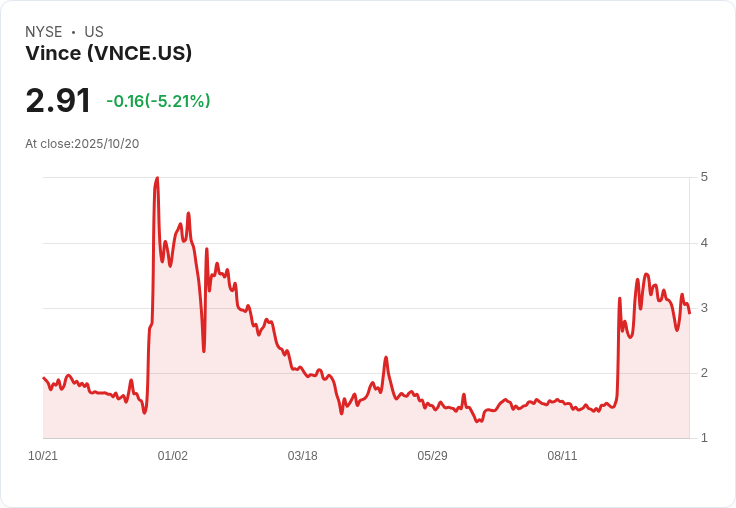Click the -0.16(-5.21%) price change
Image resolution: width=736 pixels, height=508 pixels.
pyautogui.click(x=158, y=101)
